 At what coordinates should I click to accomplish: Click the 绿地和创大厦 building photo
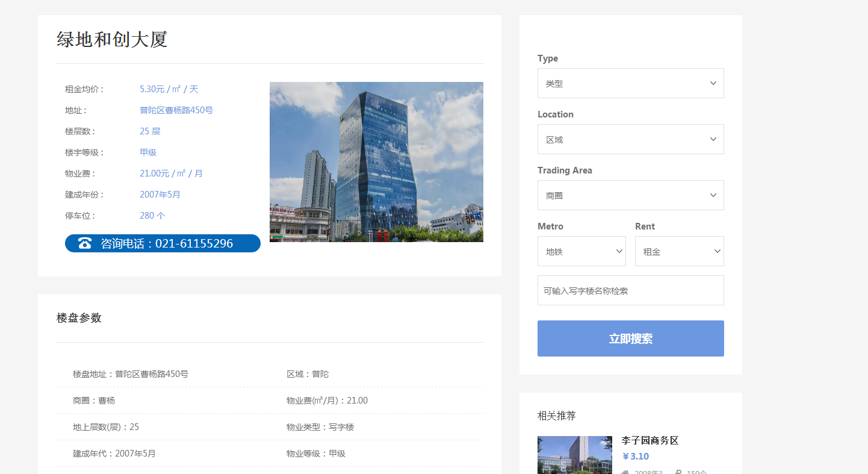click(x=376, y=162)
